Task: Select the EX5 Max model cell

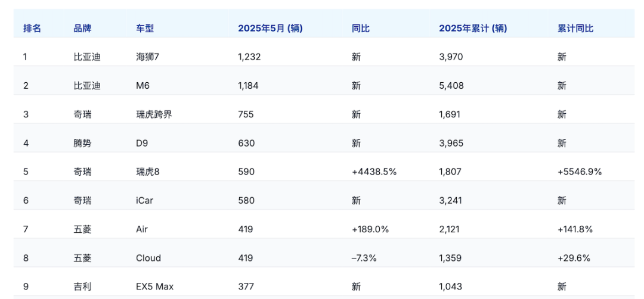Action: pos(154,286)
